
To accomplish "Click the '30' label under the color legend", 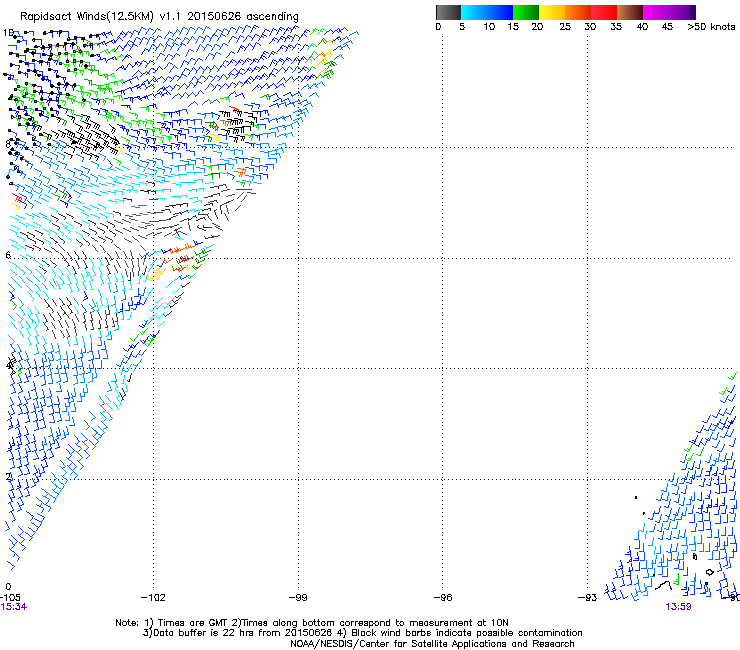I will [x=590, y=27].
